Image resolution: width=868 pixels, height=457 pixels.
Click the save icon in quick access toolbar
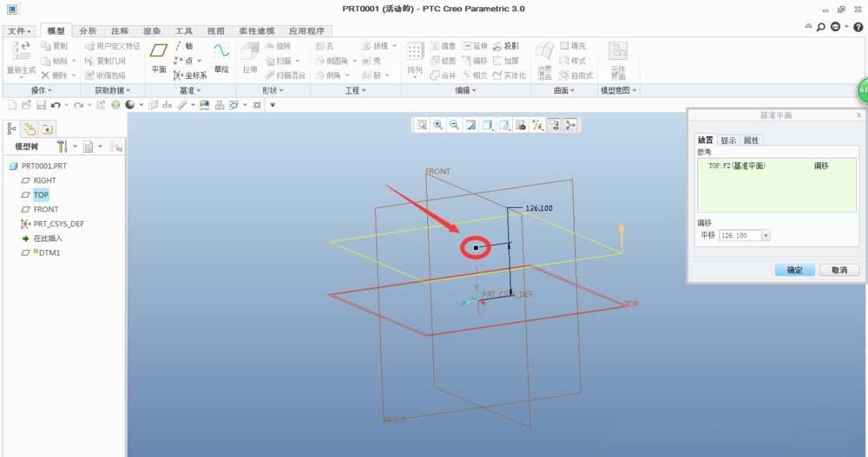pyautogui.click(x=41, y=105)
